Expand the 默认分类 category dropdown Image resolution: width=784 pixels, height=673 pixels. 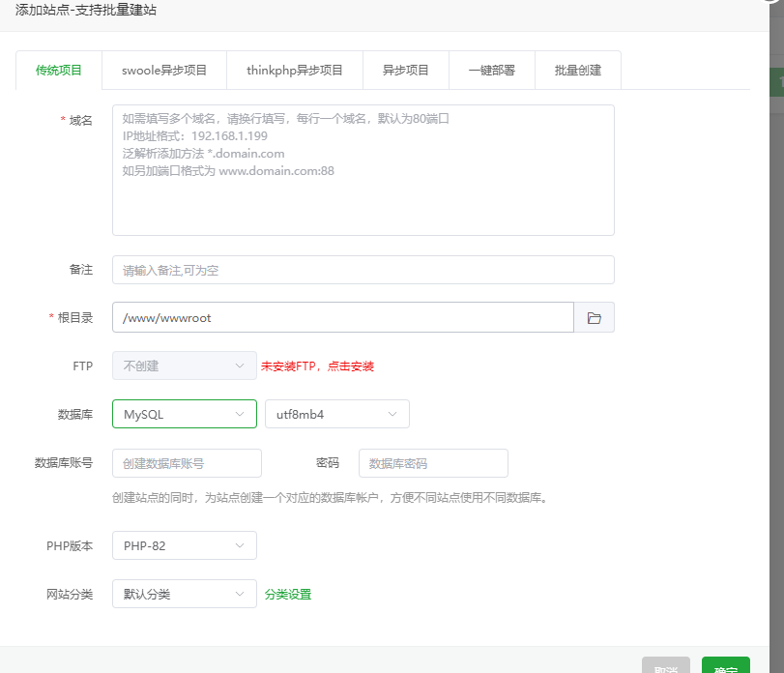[184, 594]
